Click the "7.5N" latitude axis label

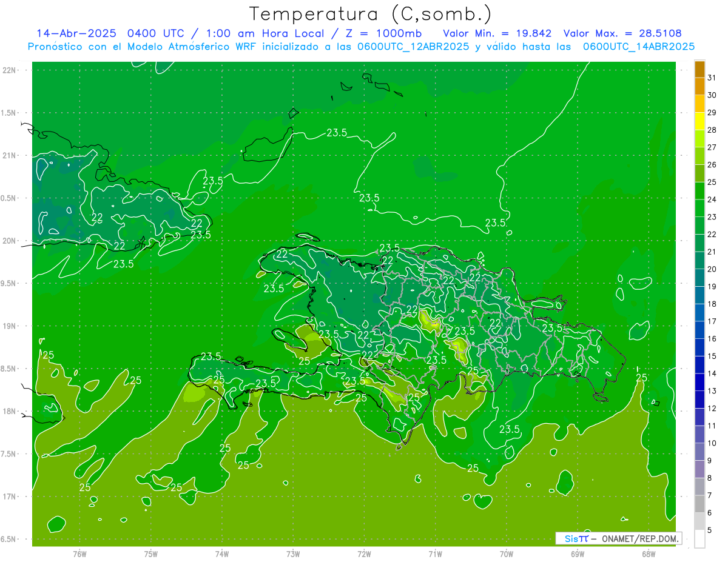[9, 454]
